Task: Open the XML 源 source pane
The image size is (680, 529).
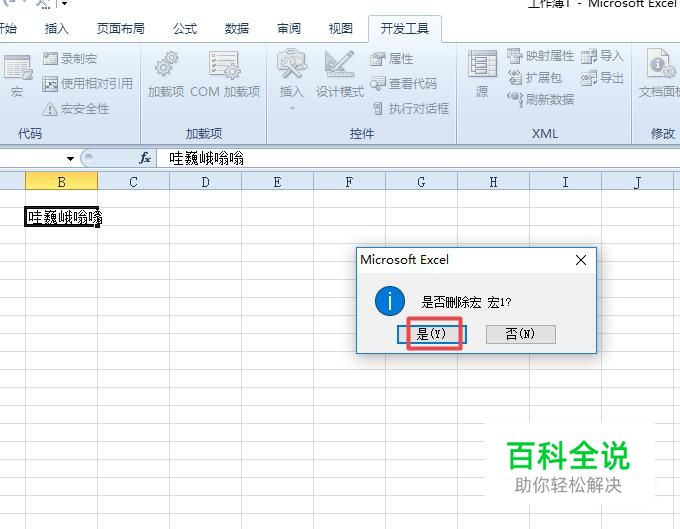Action: 482,75
